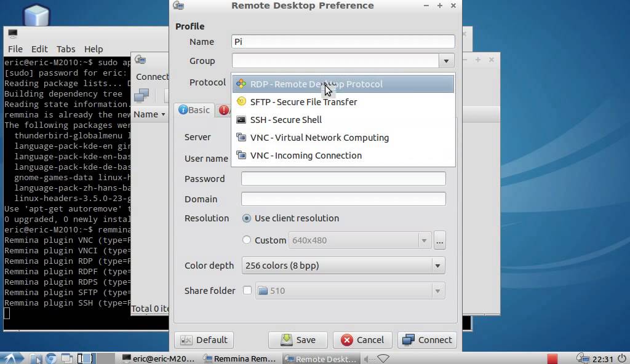Click the terminal window title bar icon

(x=12, y=33)
